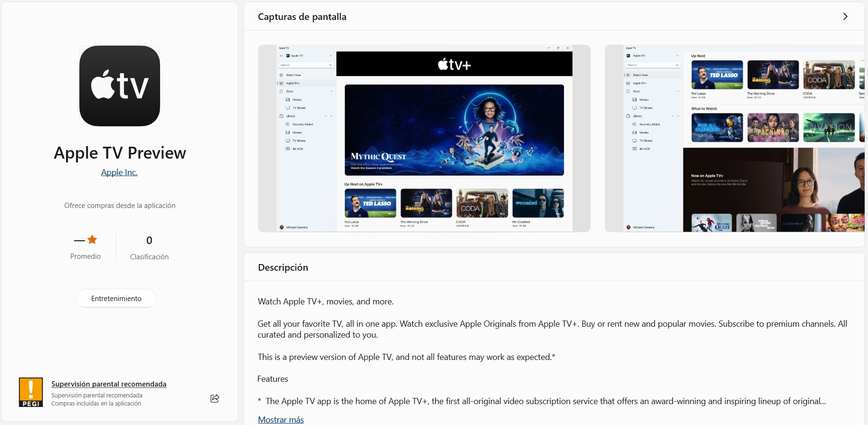Open the underlined Supervisión parental recomendada link

(109, 384)
